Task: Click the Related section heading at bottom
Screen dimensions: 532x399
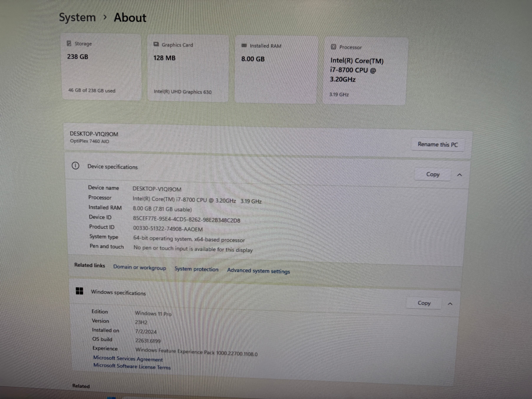Action: tap(81, 386)
